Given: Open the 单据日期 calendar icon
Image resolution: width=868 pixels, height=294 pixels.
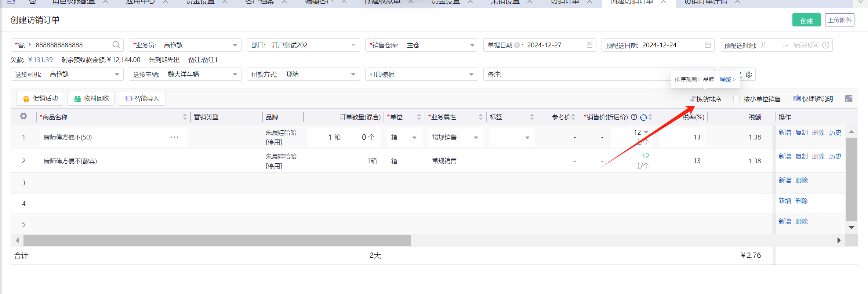Looking at the screenshot, I should click(x=589, y=45).
